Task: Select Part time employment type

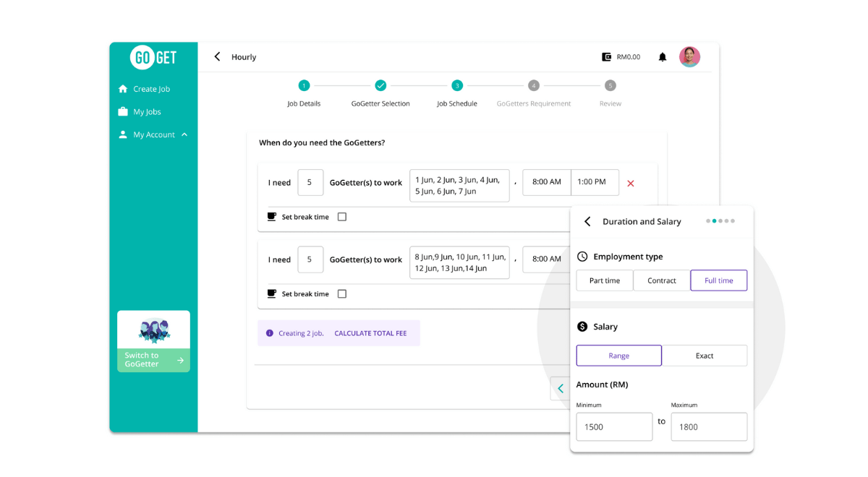Action: pyautogui.click(x=605, y=280)
